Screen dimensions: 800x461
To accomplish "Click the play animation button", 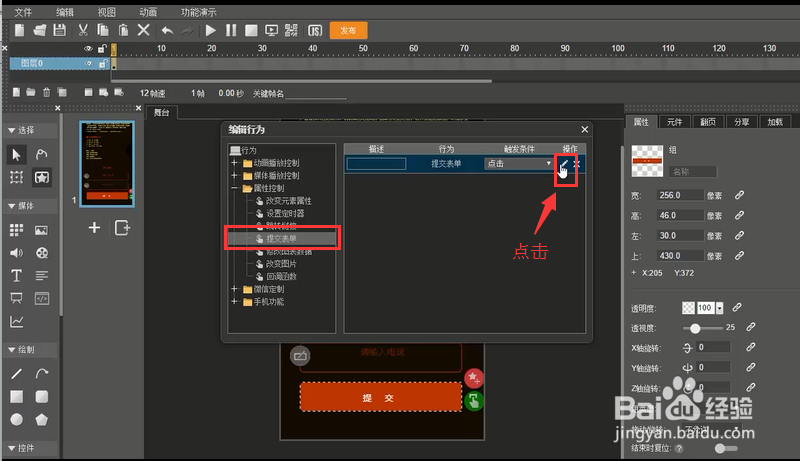I will pyautogui.click(x=210, y=31).
